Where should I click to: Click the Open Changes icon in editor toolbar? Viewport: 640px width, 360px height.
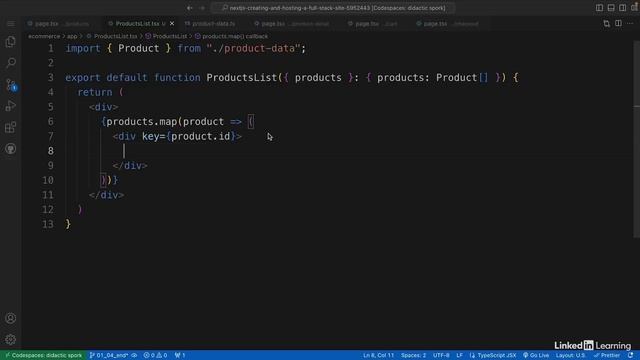tap(607, 24)
